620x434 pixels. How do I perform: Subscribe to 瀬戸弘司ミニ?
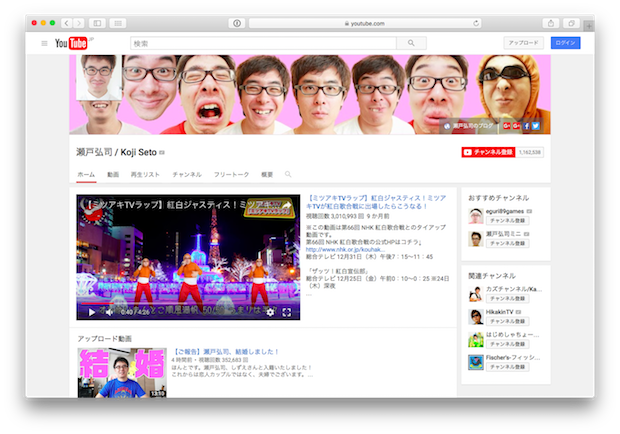tap(507, 243)
